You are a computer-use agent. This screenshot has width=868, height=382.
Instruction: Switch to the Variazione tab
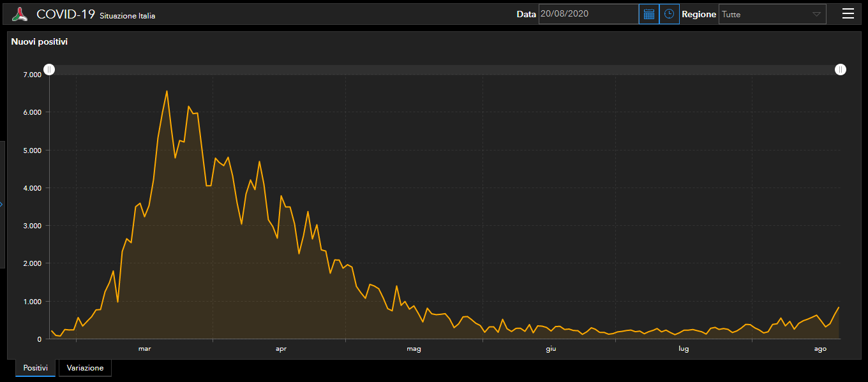85,368
